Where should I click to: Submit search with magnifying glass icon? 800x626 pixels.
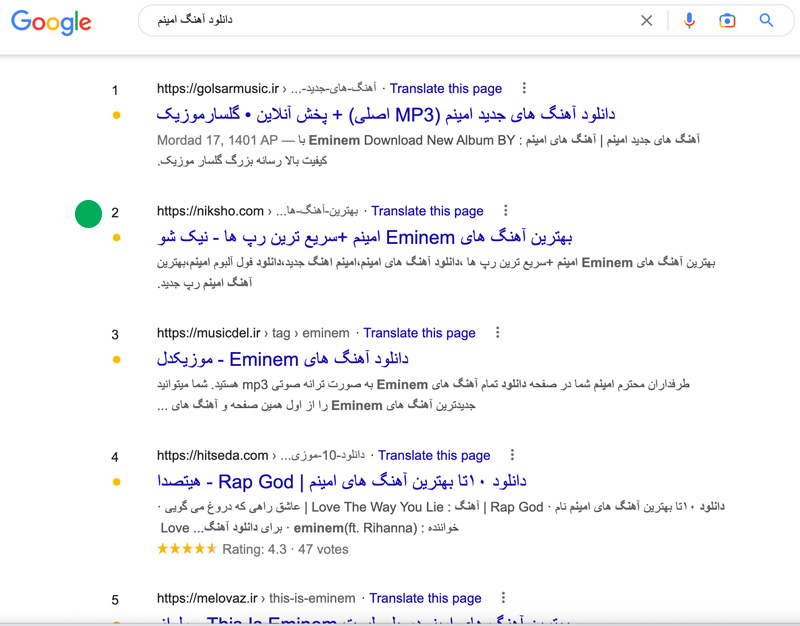pyautogui.click(x=766, y=20)
